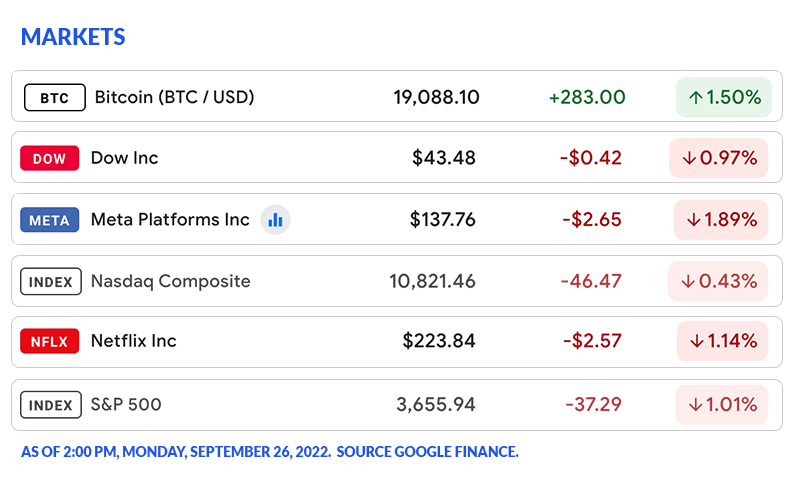
Task: Click the red NFLX ticker badge
Action: 49,342
